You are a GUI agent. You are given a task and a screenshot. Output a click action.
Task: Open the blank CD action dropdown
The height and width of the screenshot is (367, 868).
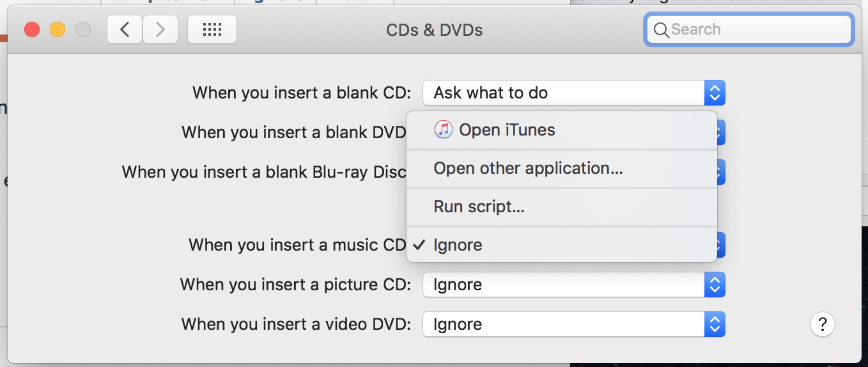[573, 93]
